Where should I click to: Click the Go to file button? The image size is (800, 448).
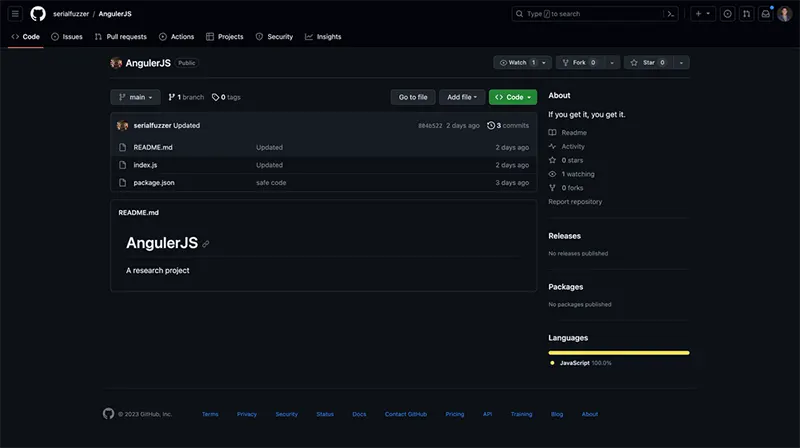point(413,97)
